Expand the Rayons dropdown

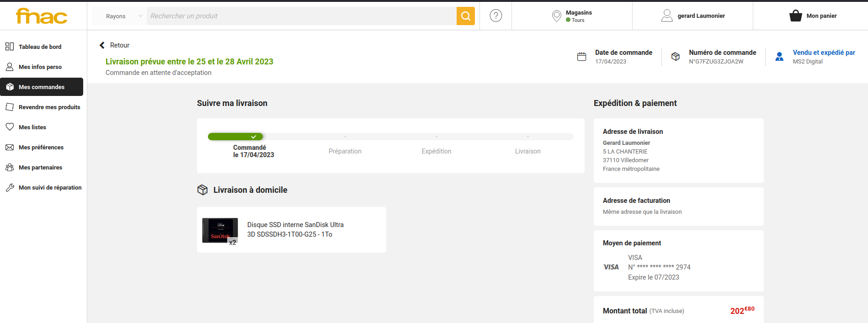123,16
